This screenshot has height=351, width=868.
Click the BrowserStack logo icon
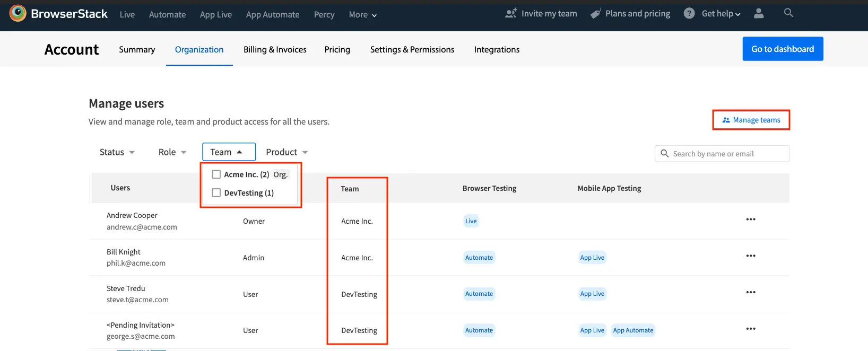[18, 14]
